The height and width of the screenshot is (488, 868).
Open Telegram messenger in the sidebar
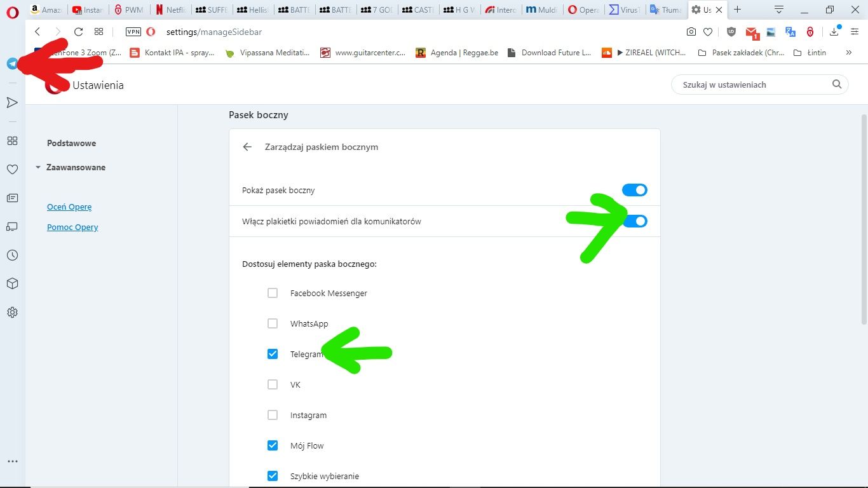12,64
